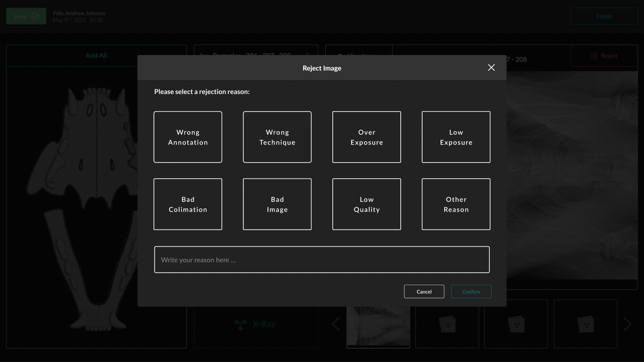Click the X-Ray button behind dialog
The width and height of the screenshot is (644, 362).
coord(256,324)
